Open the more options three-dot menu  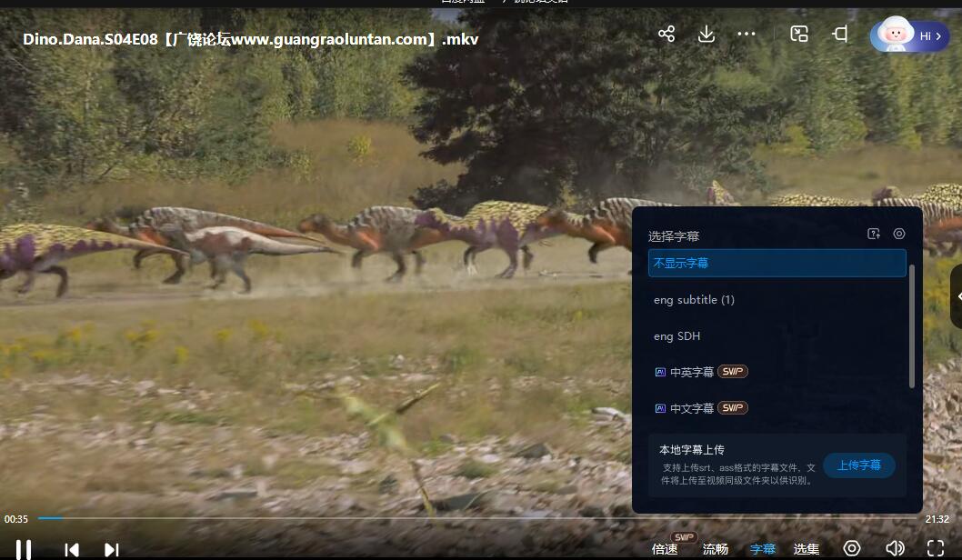746,34
